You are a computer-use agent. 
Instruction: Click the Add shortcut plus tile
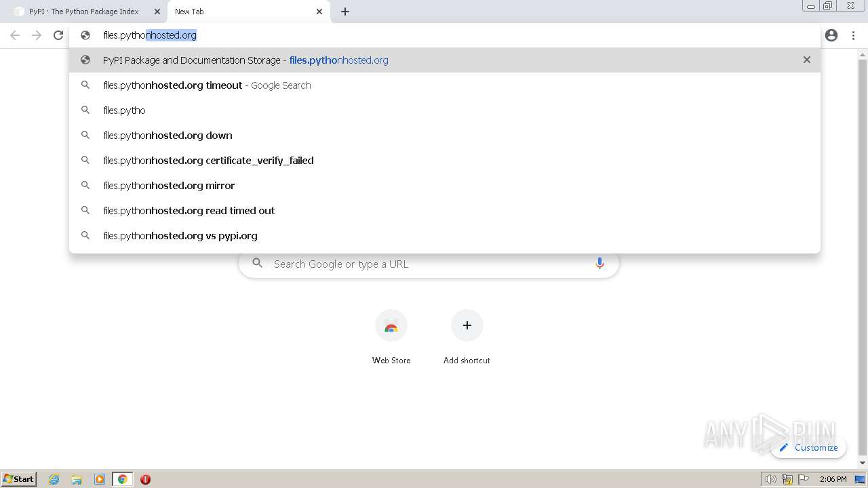467,326
